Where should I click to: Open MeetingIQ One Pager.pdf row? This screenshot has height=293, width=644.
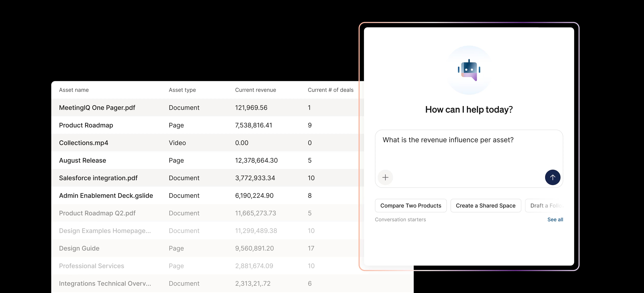[97, 108]
